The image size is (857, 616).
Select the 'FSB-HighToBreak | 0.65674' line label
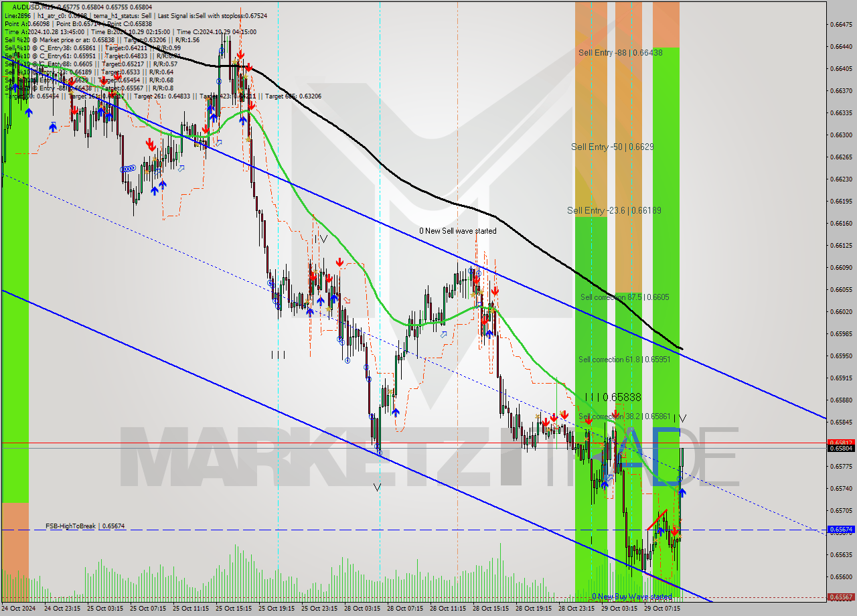tap(85, 526)
